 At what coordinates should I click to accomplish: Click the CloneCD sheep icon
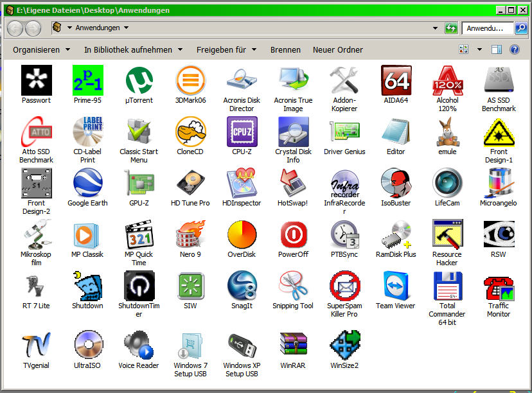pyautogui.click(x=190, y=132)
